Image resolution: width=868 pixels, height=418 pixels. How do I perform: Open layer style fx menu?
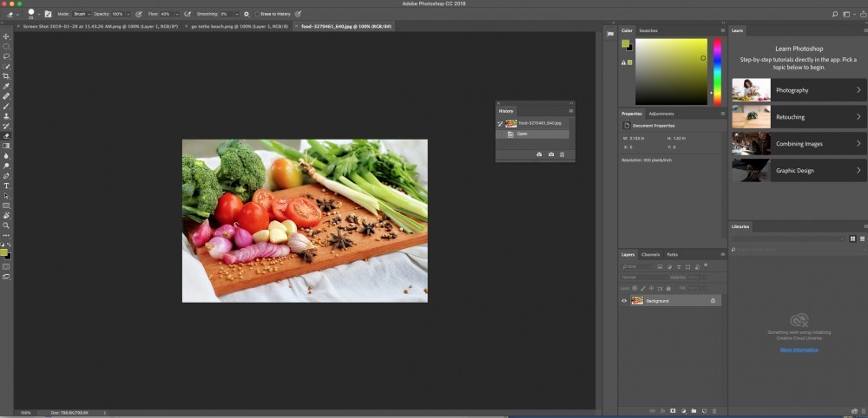662,411
